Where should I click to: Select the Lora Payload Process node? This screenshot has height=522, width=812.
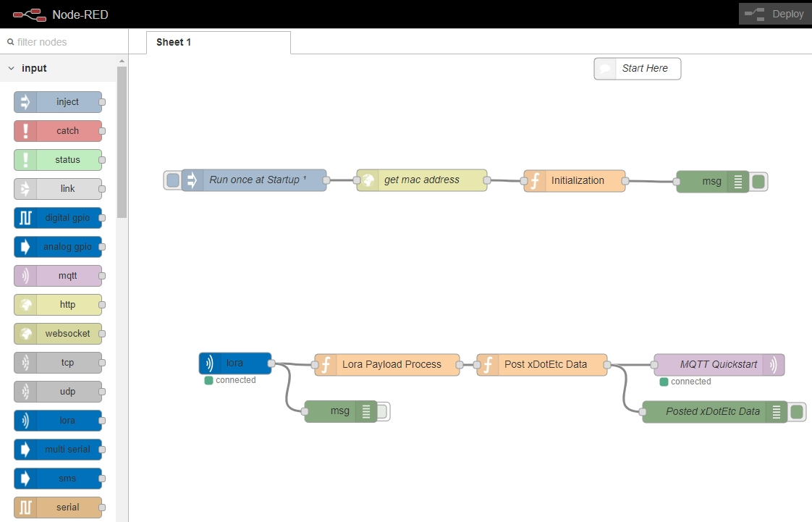[387, 365]
